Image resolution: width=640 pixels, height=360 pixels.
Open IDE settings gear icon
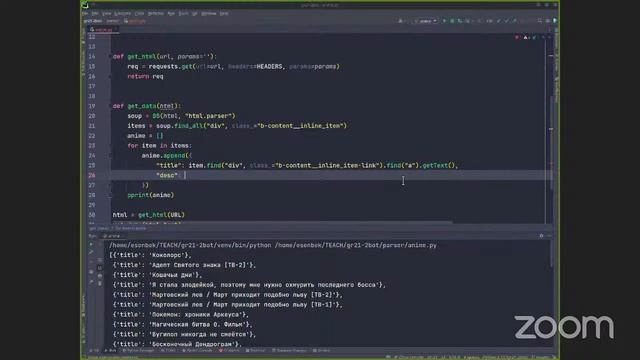pyautogui.click(x=548, y=21)
